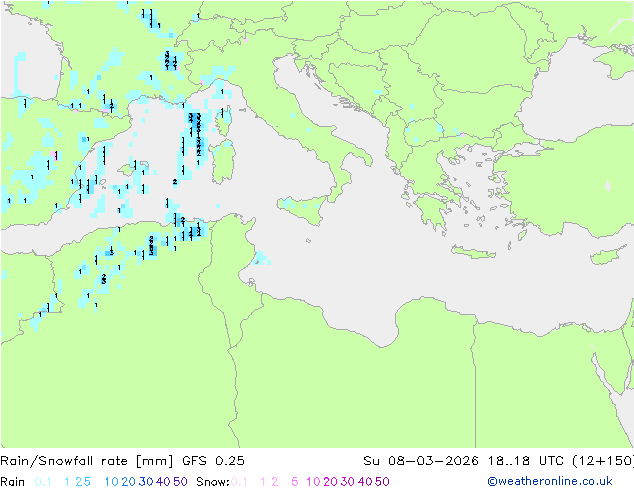This screenshot has width=634, height=490.
Task: Select the Rain legend 20 value
Action: (x=129, y=482)
